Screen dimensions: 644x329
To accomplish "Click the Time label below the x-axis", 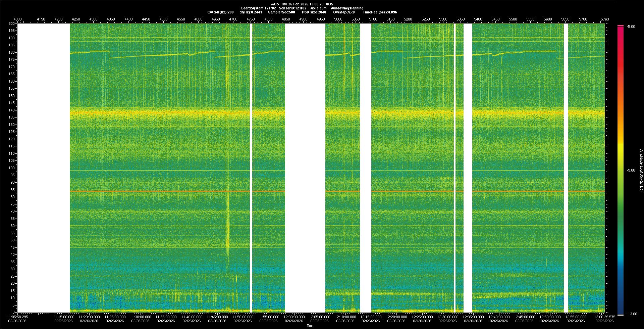I will (310, 326).
